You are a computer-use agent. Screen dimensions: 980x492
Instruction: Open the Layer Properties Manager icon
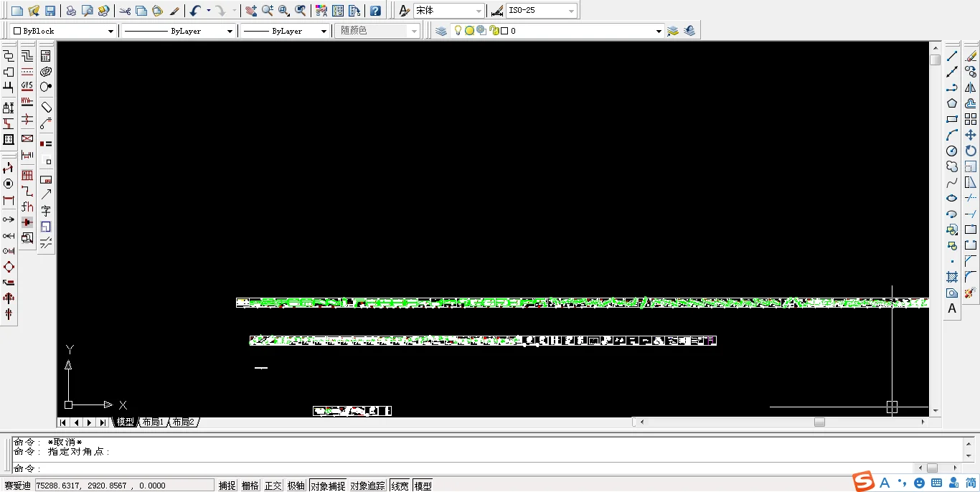point(441,31)
